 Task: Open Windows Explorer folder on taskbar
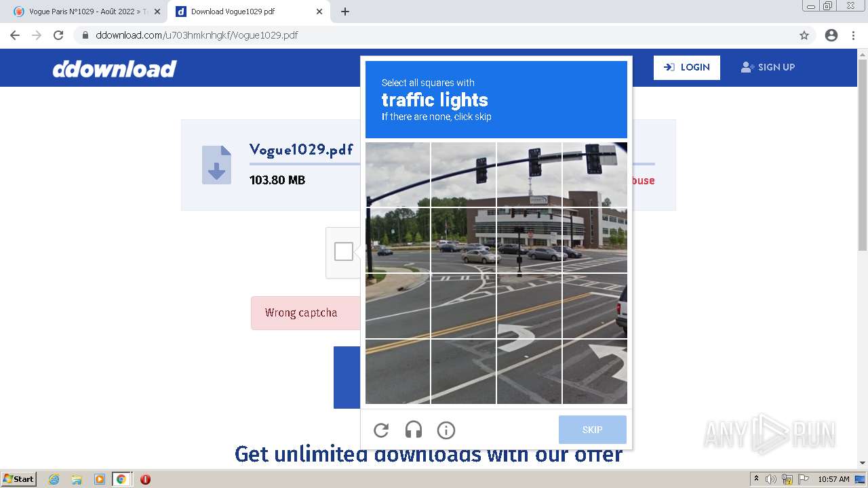point(77,479)
